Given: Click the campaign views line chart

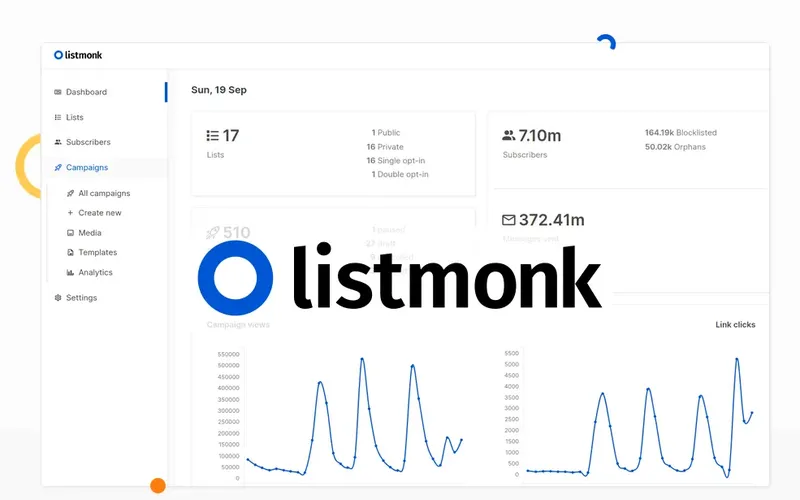Looking at the screenshot, I should pyautogui.click(x=354, y=416).
